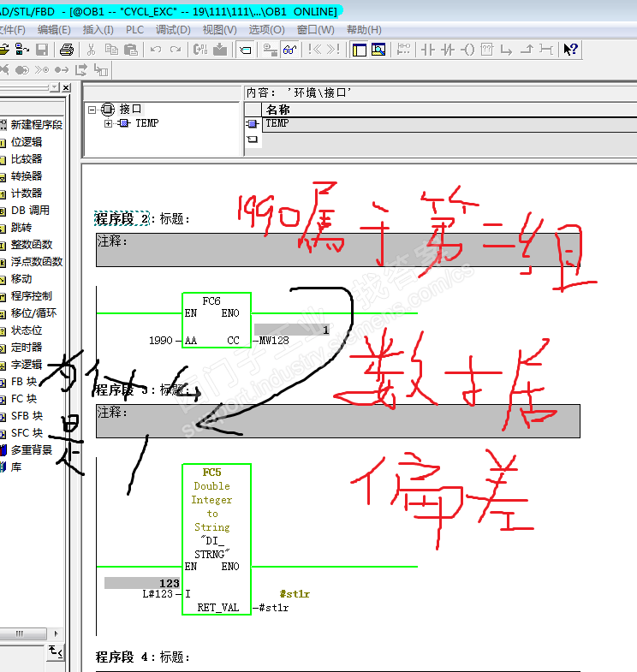Image resolution: width=637 pixels, height=672 pixels.
Task: Click the new network icon
Action: (403, 50)
